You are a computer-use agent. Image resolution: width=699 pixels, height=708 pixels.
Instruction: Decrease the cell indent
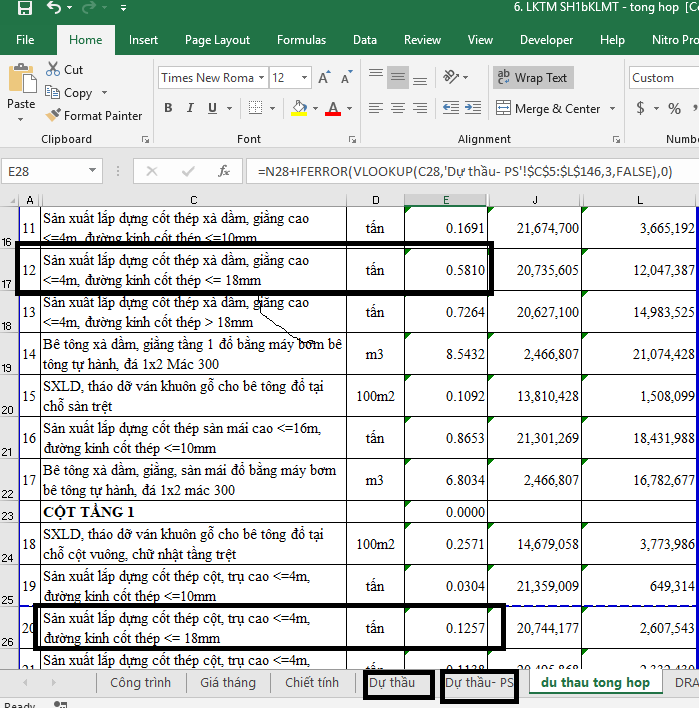pos(451,108)
